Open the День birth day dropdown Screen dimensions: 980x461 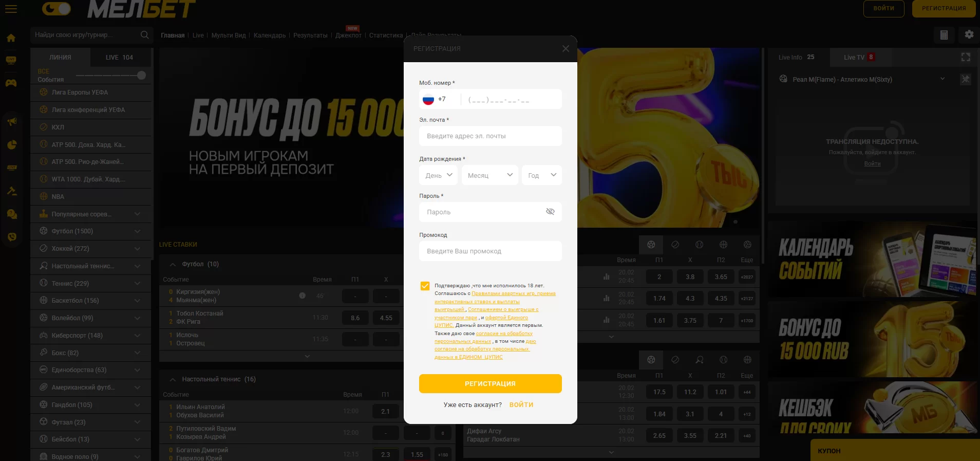[x=438, y=175]
